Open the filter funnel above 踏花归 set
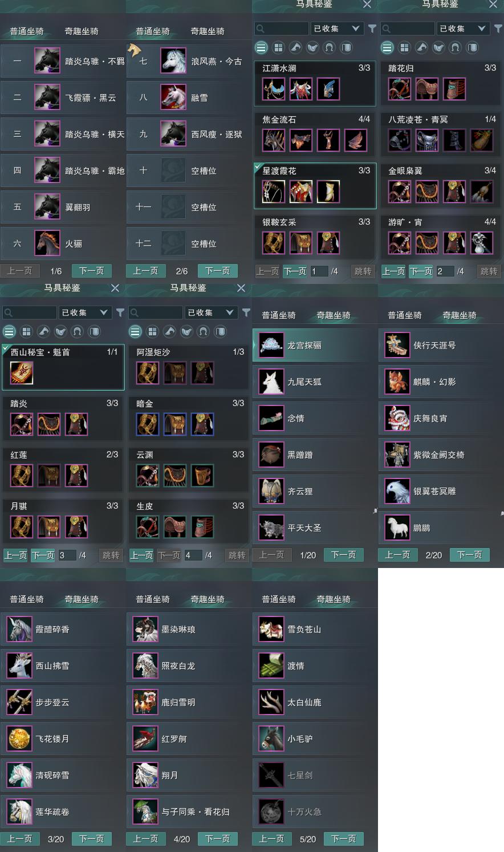 coord(498,29)
